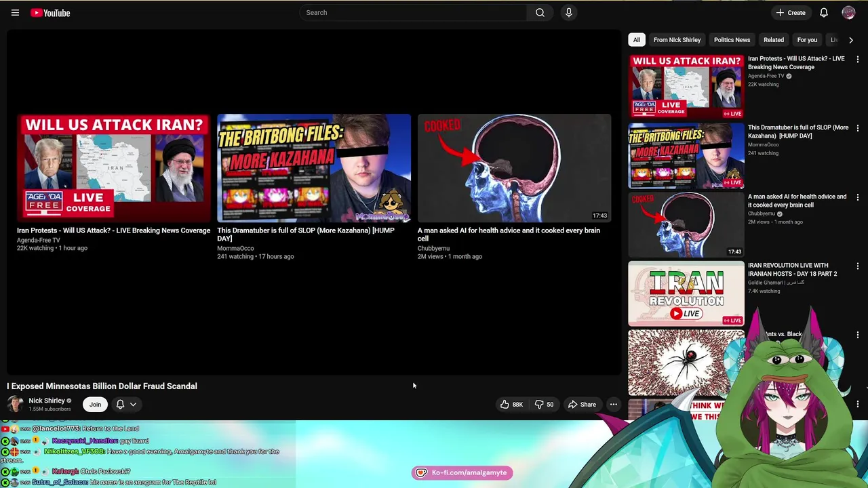Viewport: 868px width, 488px height.
Task: Go to the YouTube home logo
Action: point(50,13)
